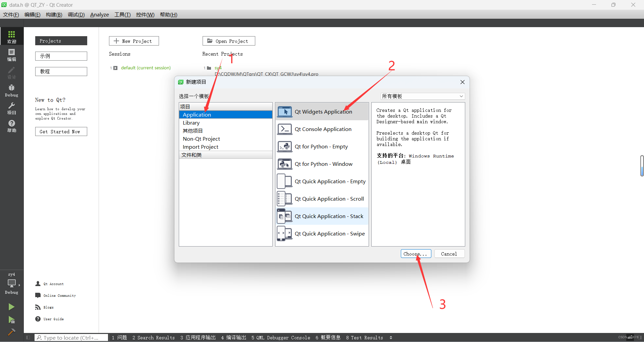
Task: Open the 1 问题 issues pane
Action: [x=119, y=338]
